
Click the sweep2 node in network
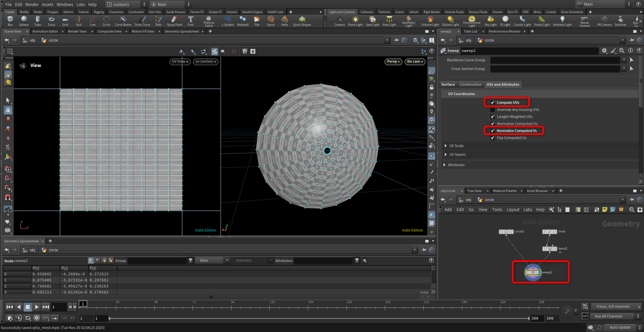[533, 272]
